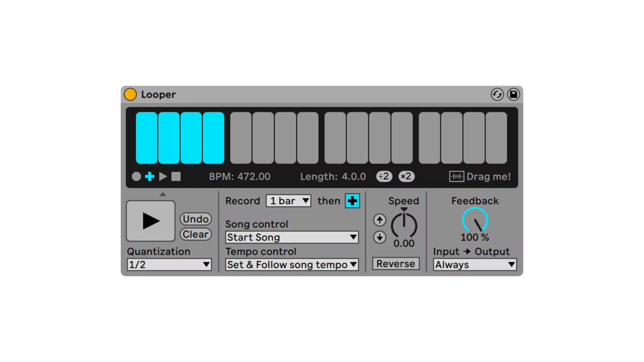Click the Speed up arrow button
644x362 pixels.
coord(379,220)
